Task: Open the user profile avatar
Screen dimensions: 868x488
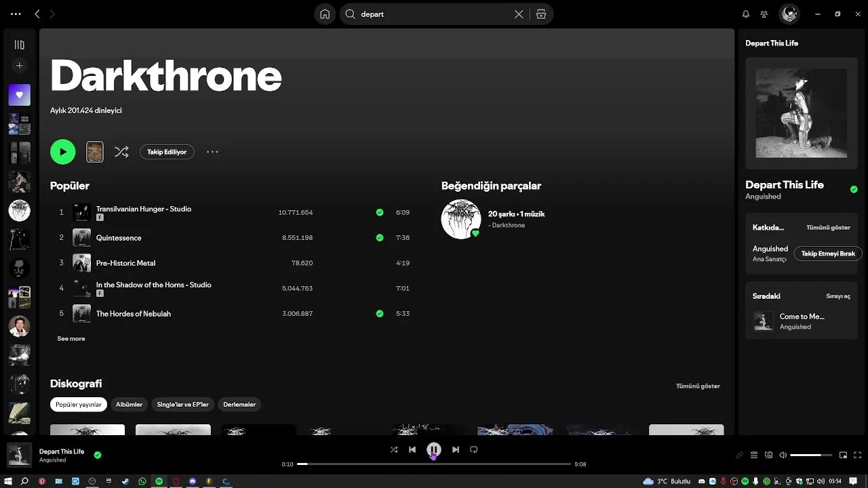Action: (789, 14)
